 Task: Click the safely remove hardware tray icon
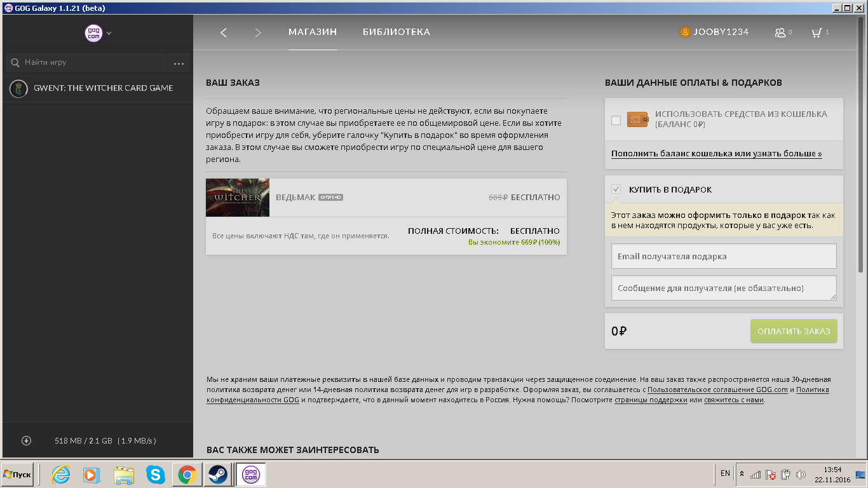785,474
